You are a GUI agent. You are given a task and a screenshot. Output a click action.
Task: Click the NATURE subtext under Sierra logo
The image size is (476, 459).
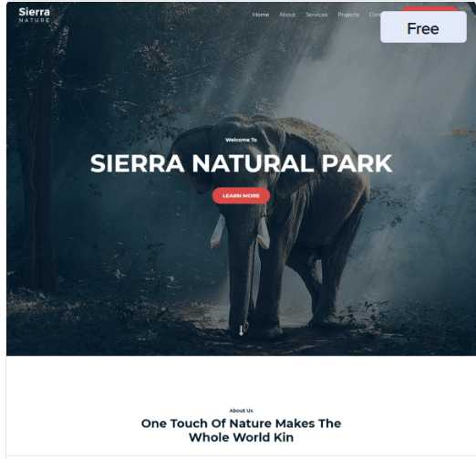tap(34, 20)
